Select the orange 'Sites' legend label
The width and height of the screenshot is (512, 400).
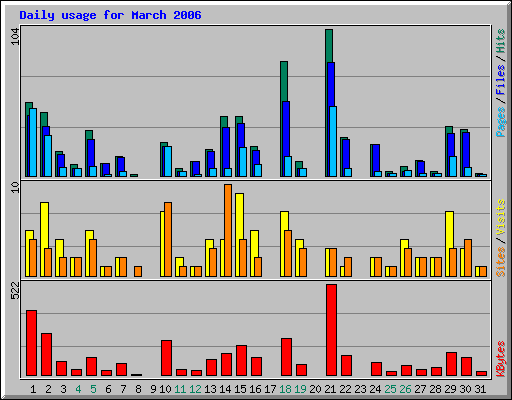coord(501,262)
